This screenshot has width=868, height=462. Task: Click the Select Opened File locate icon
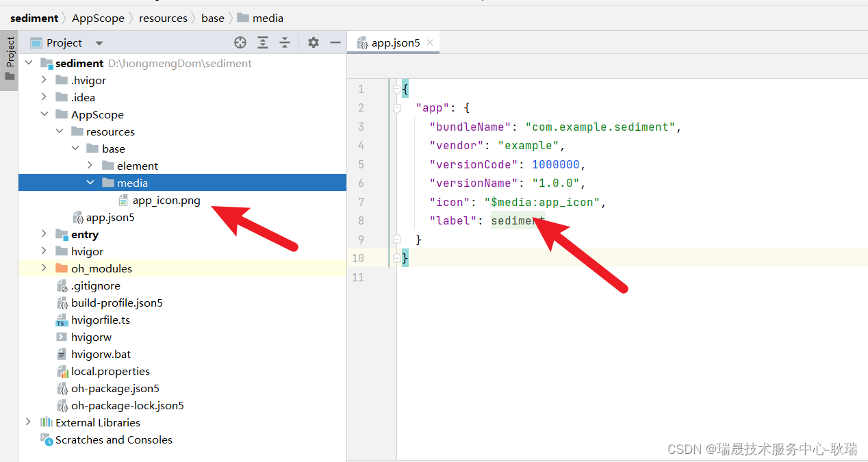tap(240, 42)
